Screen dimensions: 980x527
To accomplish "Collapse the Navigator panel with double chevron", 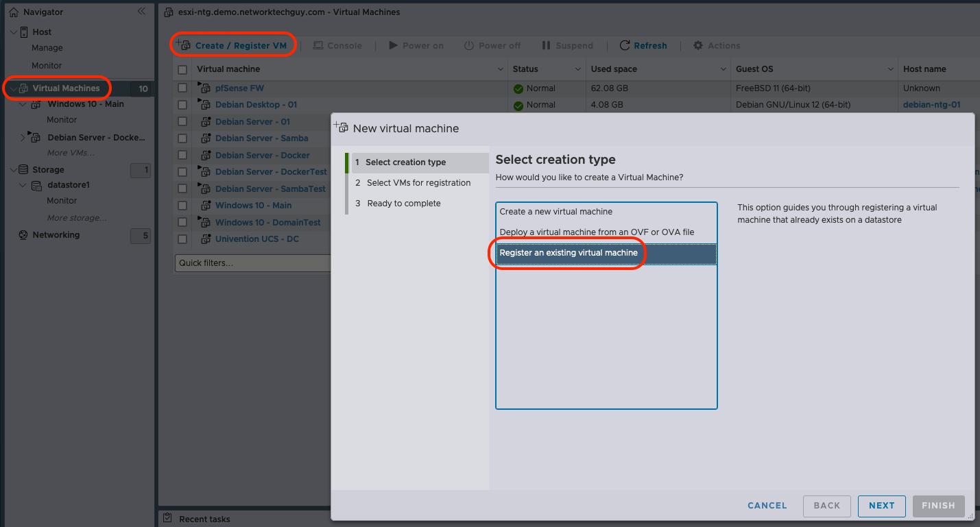I will (x=141, y=12).
